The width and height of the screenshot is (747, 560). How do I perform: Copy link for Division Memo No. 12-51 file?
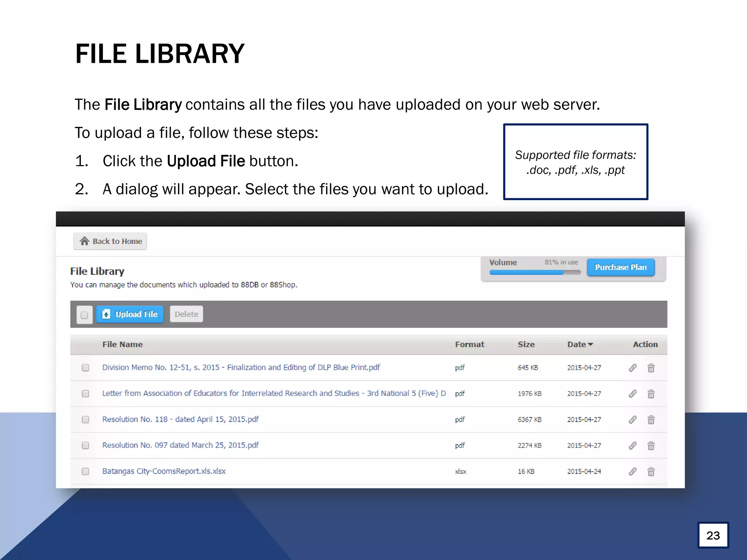(x=632, y=368)
